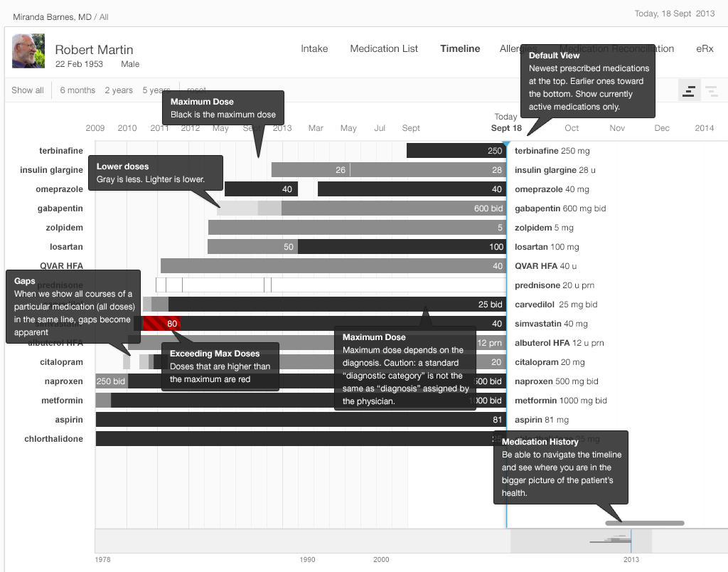Set the time range to 6 months
Image resolution: width=728 pixels, height=572 pixels.
77,90
